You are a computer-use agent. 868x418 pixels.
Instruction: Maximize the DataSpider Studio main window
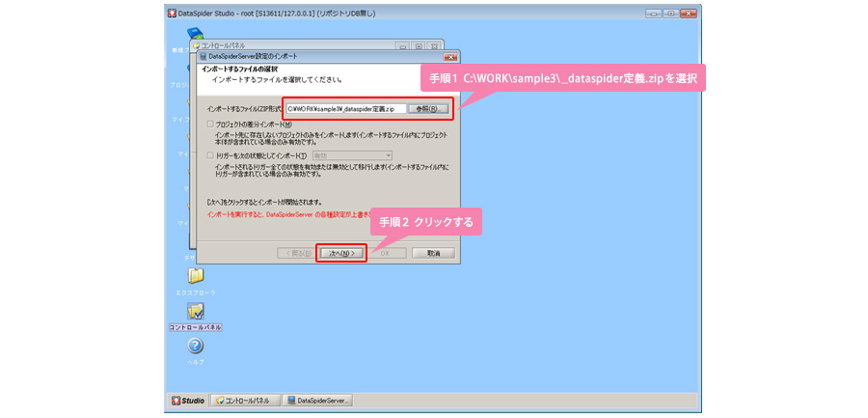[671, 13]
